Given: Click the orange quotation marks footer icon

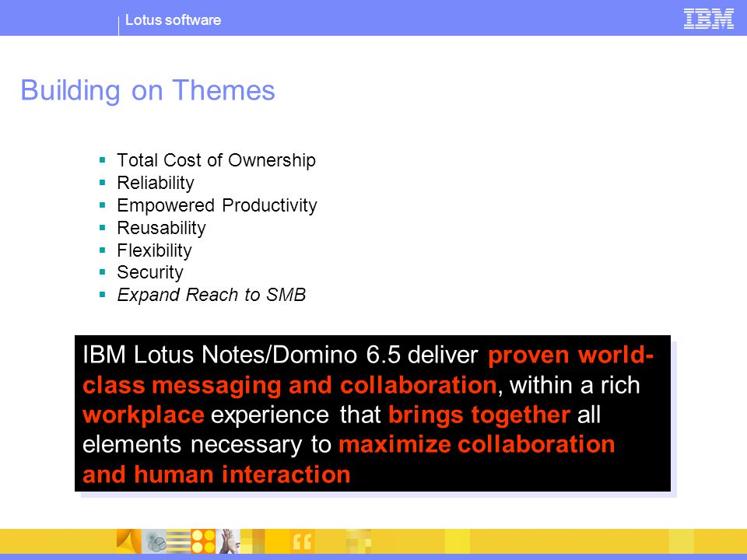Looking at the screenshot, I should pyautogui.click(x=302, y=541).
